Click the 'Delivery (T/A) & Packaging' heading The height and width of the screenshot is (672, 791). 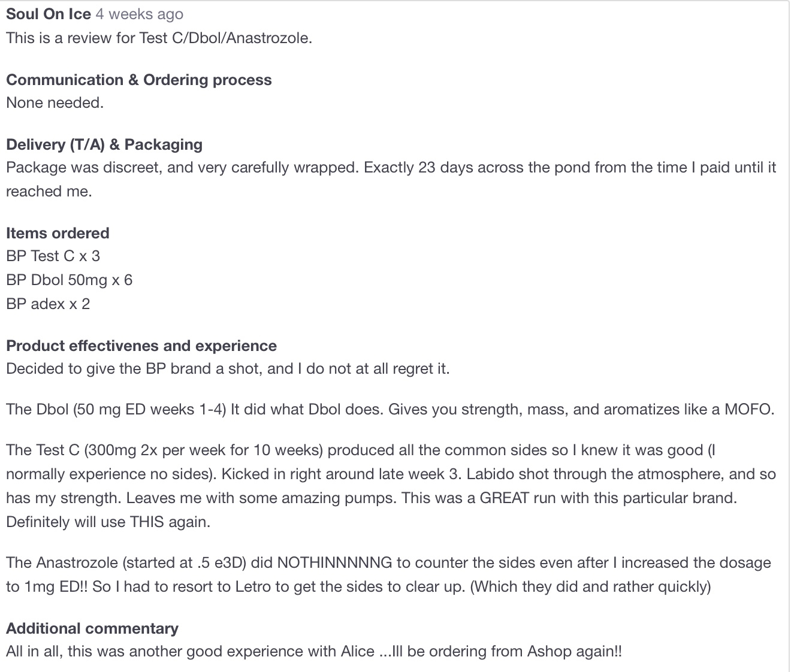point(104,144)
